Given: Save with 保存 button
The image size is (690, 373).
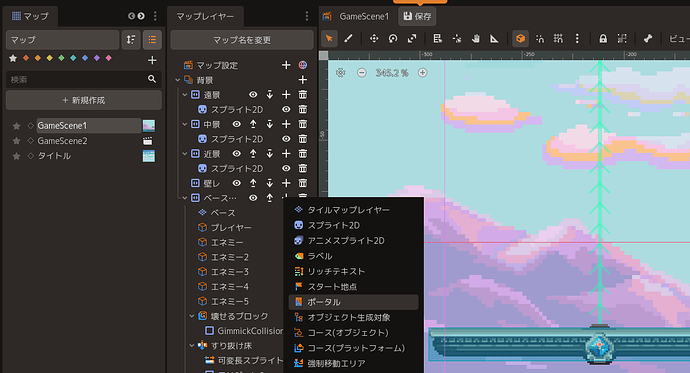Looking at the screenshot, I should pos(417,16).
